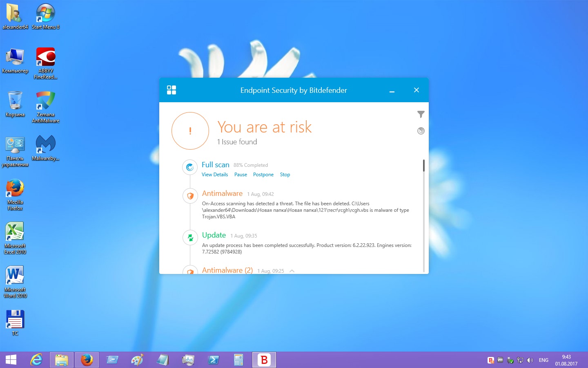Click the orange exclamation risk status circle

point(190,131)
